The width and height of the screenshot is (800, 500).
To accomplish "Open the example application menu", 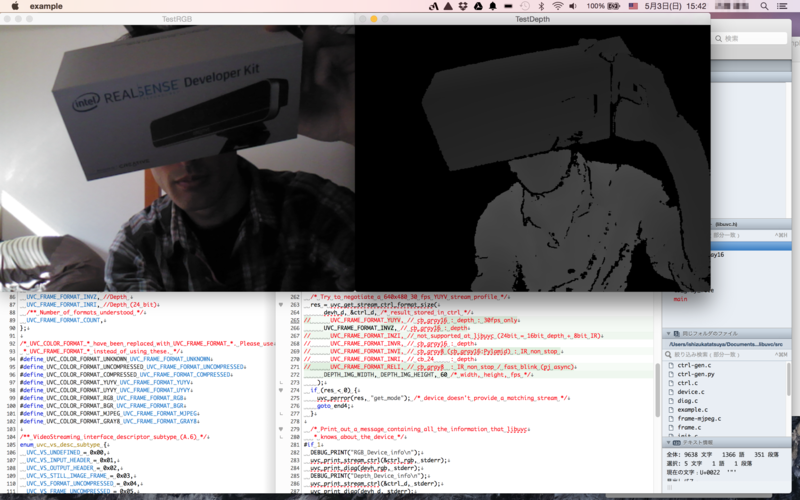I will [x=46, y=6].
